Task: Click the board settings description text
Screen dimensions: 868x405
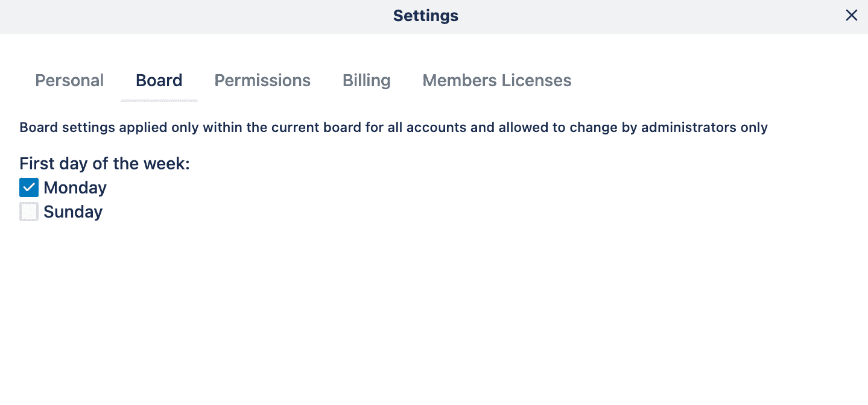Action: pyautogui.click(x=393, y=128)
